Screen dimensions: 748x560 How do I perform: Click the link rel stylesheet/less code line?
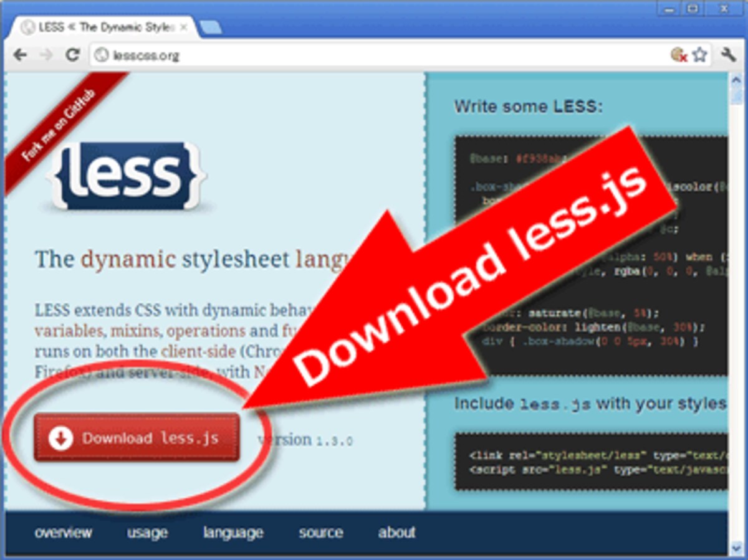pyautogui.click(x=597, y=455)
